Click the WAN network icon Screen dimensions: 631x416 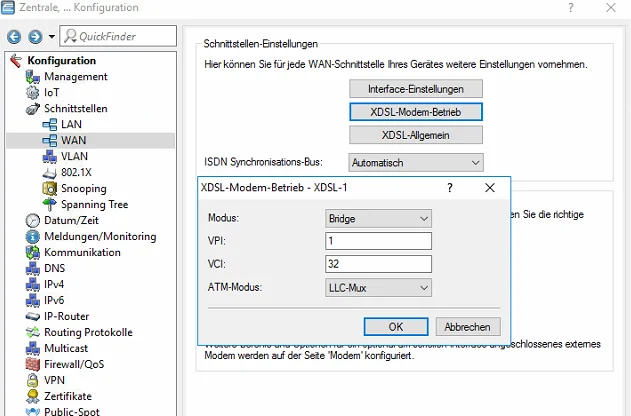pyautogui.click(x=49, y=140)
